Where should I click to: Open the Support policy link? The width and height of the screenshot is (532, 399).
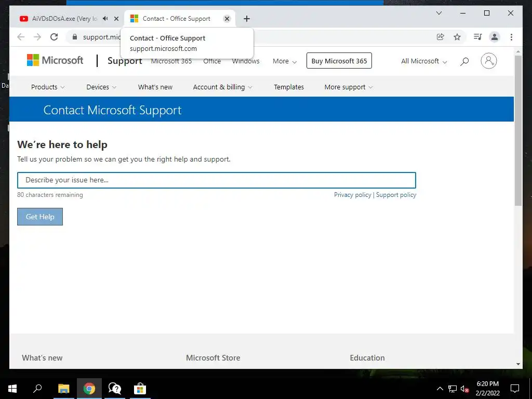pos(396,195)
